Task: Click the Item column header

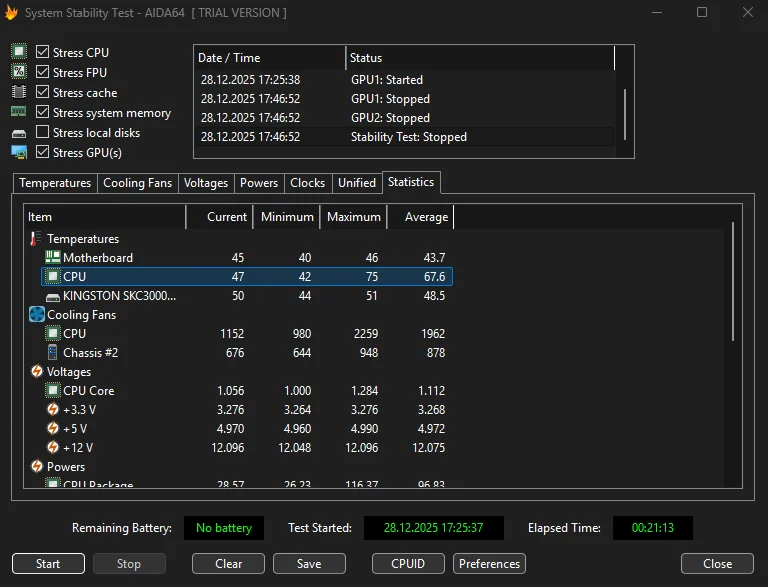Action: 105,217
